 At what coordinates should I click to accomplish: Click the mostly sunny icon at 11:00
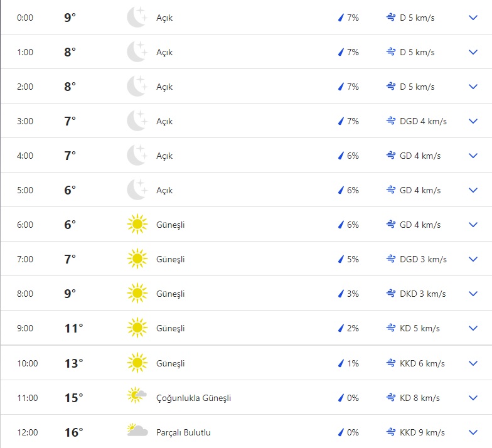point(137,397)
